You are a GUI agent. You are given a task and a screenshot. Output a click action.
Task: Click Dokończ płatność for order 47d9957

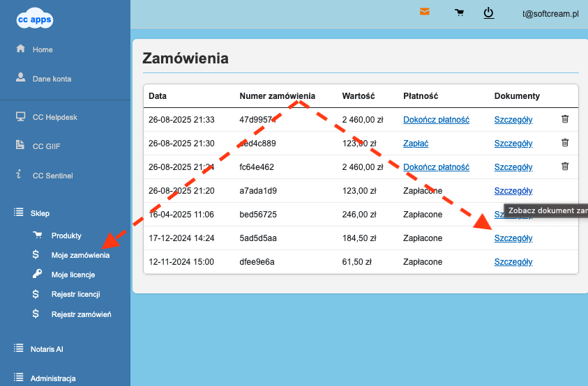click(436, 120)
